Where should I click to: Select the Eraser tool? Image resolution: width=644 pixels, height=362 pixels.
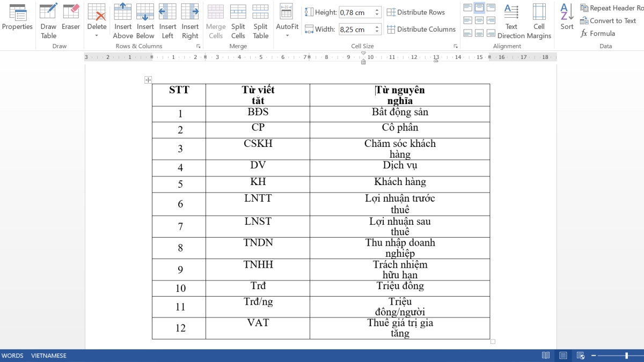71,16
